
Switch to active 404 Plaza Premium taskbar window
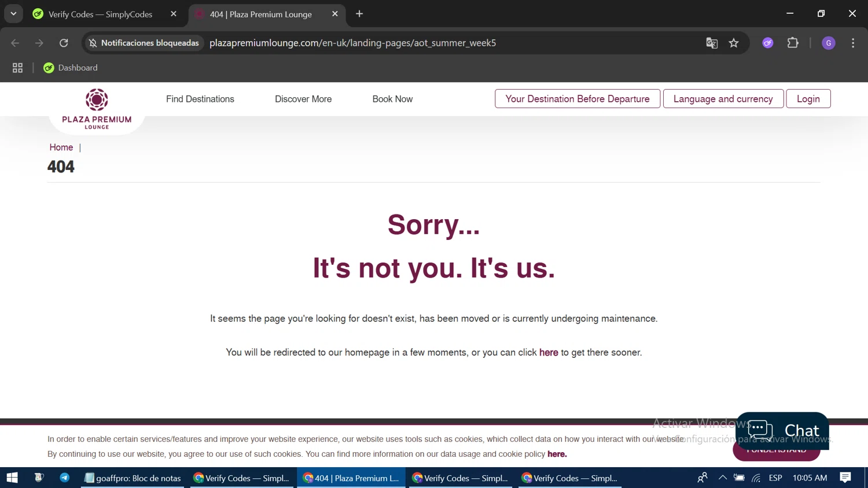[351, 478]
